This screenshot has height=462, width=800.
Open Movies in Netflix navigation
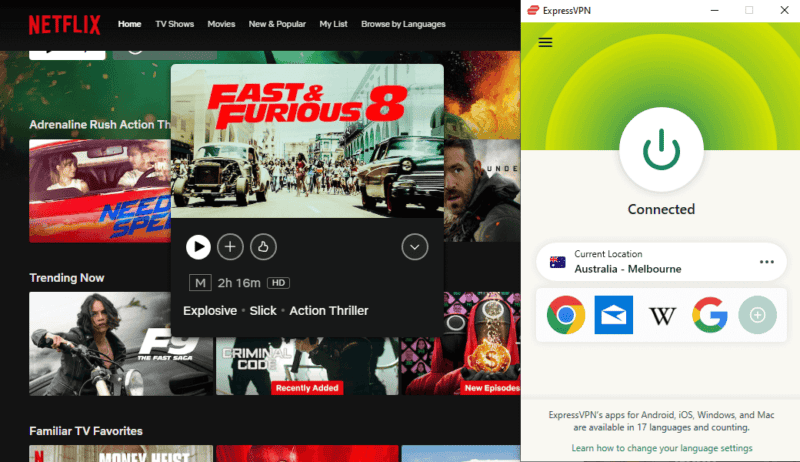[x=221, y=24]
